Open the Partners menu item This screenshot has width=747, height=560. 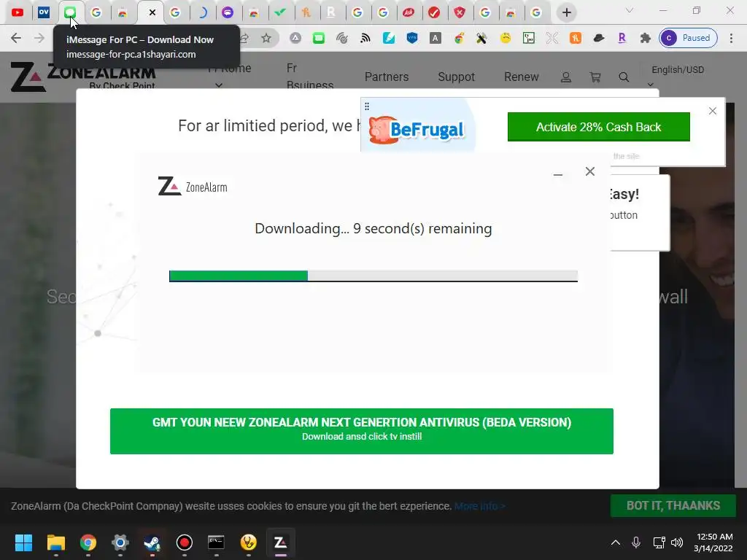387,77
